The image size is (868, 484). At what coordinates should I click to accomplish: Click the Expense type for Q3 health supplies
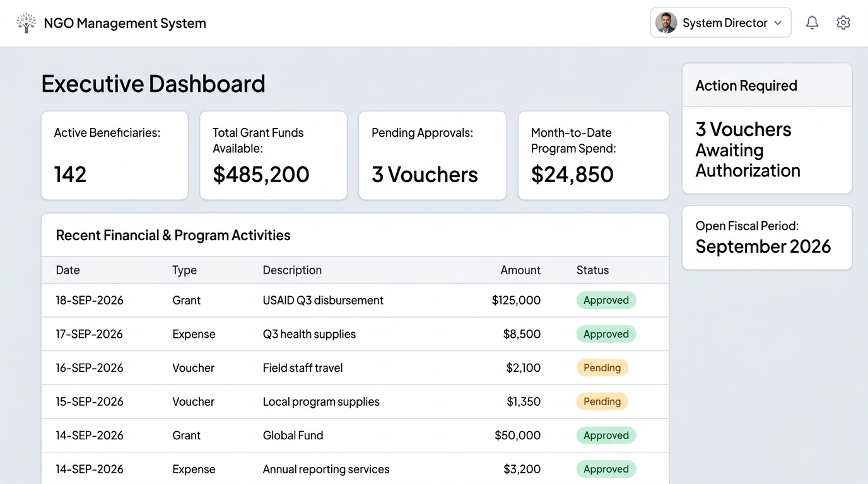(x=194, y=335)
